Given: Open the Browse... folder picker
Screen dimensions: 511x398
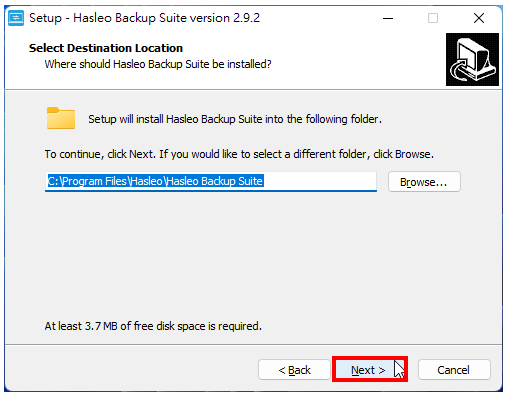Looking at the screenshot, I should pyautogui.click(x=424, y=182).
